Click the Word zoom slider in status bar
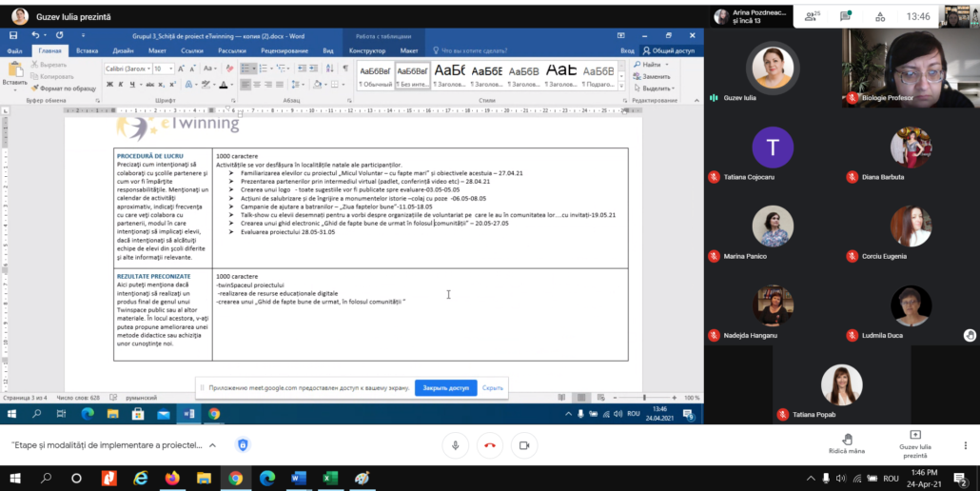980x491 pixels. 644,398
